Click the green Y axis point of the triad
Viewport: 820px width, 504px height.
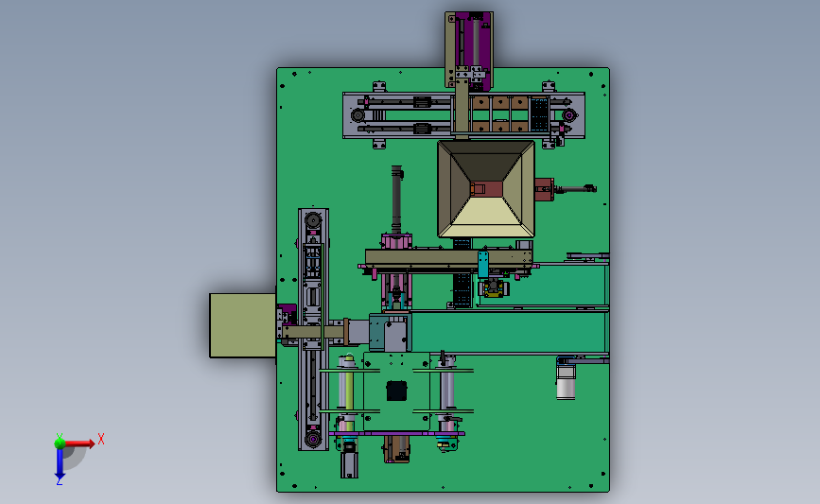[x=60, y=443]
